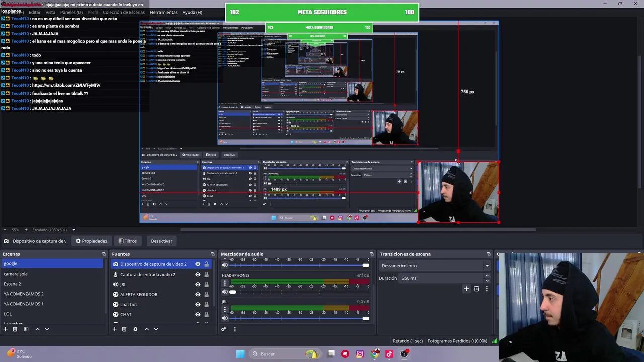The image size is (644, 362).
Task: Mute the JBL speaker icon in mixer
Action: pyautogui.click(x=225, y=318)
